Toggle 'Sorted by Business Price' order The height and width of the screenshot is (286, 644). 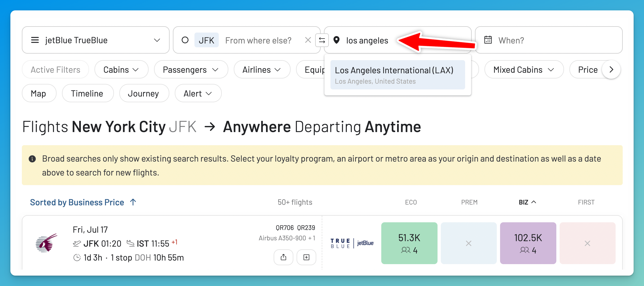83,202
